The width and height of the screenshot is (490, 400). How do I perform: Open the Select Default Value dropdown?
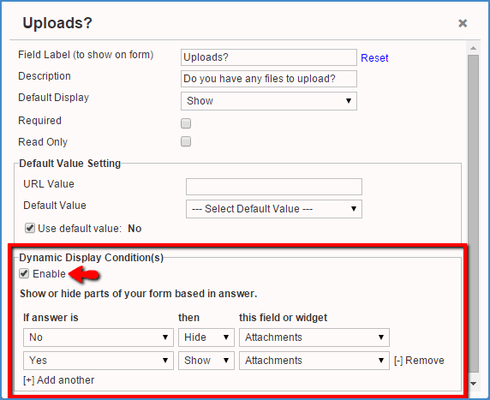click(274, 209)
